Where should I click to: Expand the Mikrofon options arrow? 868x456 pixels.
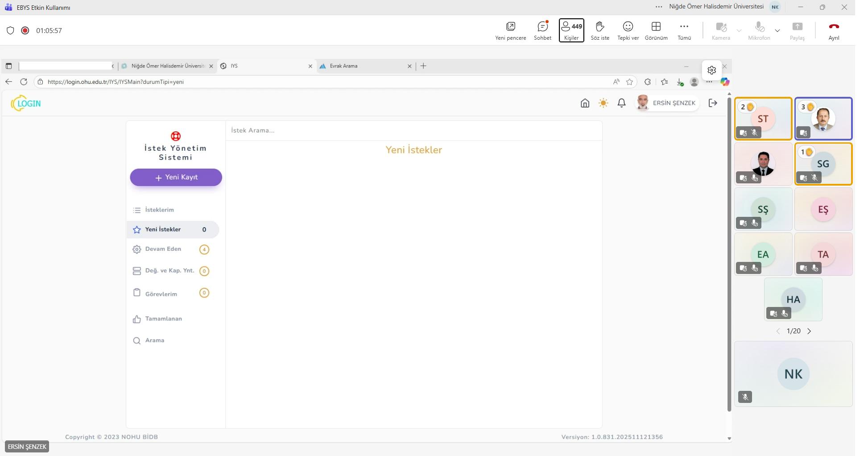[777, 31]
